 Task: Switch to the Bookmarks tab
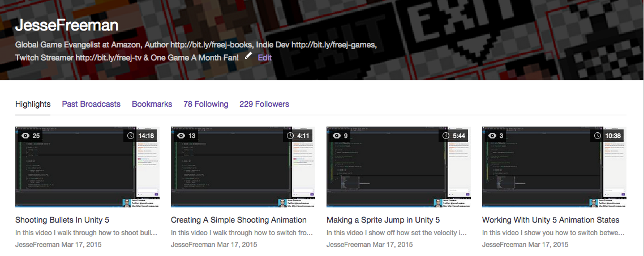point(152,104)
